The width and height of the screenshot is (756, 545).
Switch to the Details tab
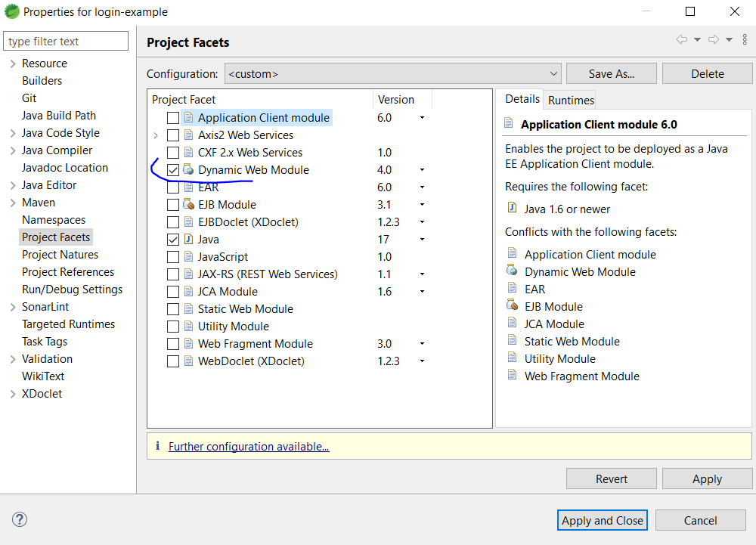click(x=522, y=99)
